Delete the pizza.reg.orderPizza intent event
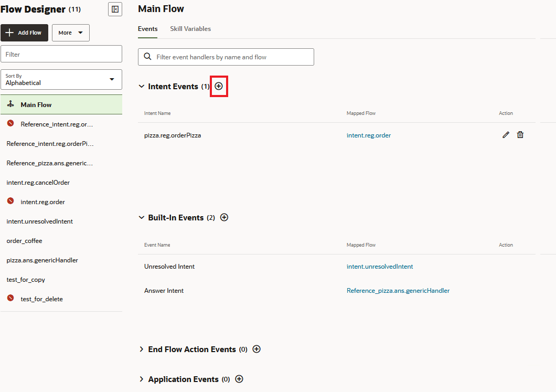The width and height of the screenshot is (556, 392). coord(520,135)
